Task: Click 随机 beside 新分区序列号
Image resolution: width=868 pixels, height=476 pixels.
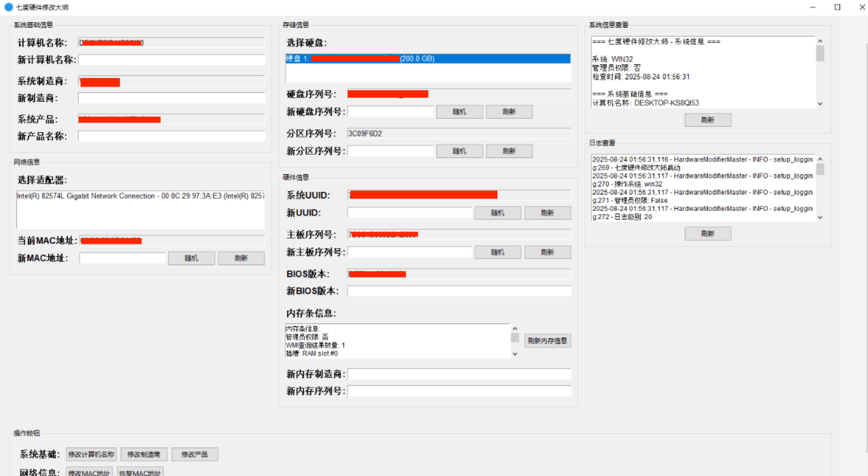Action: pos(460,151)
